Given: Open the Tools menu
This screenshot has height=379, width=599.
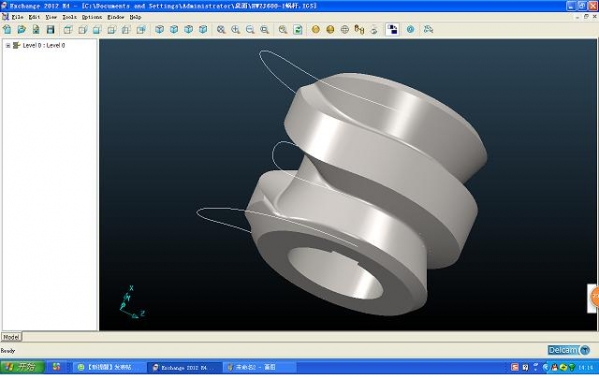Looking at the screenshot, I should 70,17.
